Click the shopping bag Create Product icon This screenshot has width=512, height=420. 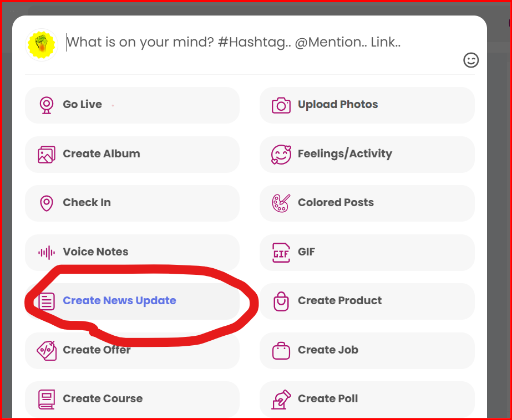pyautogui.click(x=281, y=301)
